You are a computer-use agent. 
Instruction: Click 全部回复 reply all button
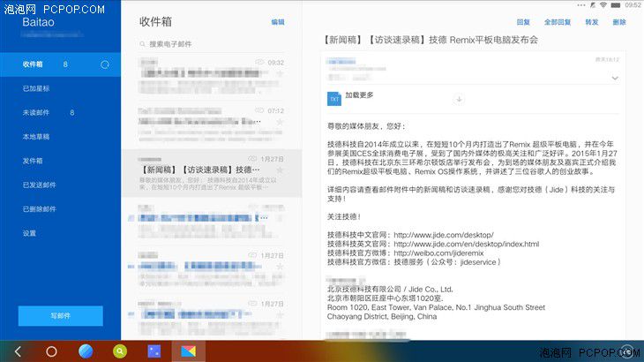click(558, 22)
